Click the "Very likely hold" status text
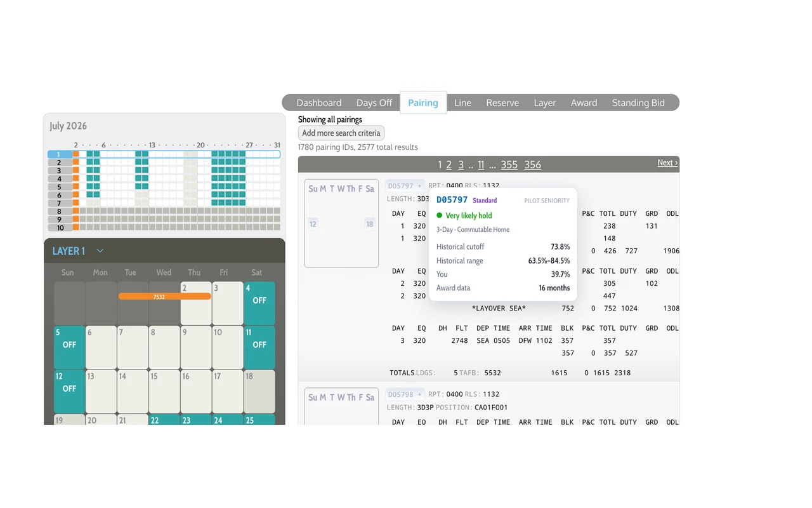The width and height of the screenshot is (812, 508). (x=469, y=216)
